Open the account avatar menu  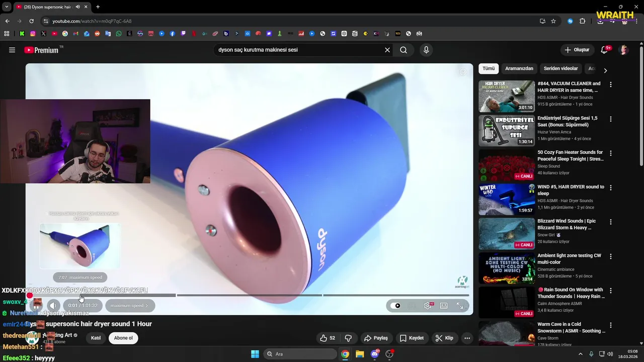624,50
